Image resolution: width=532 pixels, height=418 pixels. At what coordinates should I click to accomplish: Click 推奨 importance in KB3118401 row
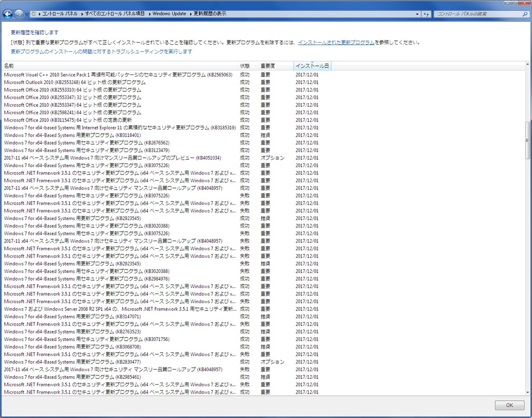265,135
